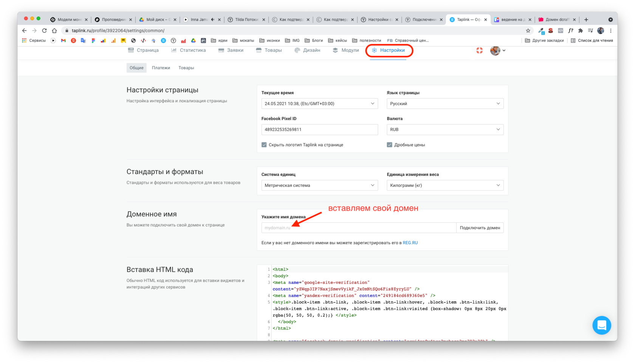Open the Сервисы apps grid bookmark
This screenshot has width=635, height=364.
point(34,40)
